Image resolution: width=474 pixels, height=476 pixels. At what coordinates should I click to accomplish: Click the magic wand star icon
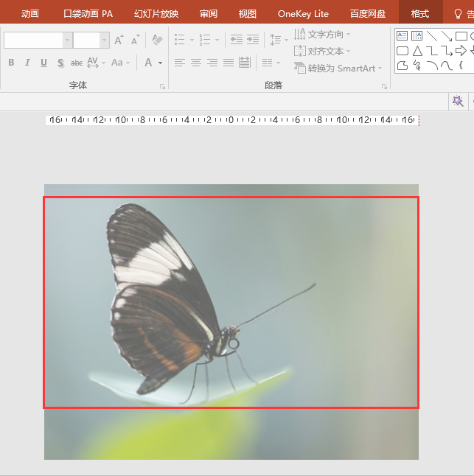pyautogui.click(x=458, y=101)
